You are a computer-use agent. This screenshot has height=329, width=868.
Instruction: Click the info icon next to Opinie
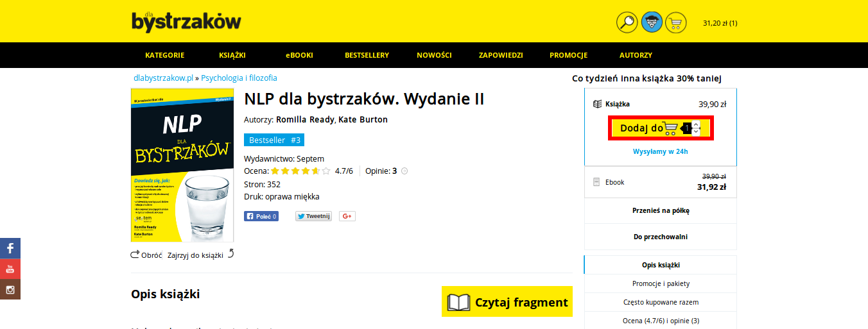(x=404, y=171)
